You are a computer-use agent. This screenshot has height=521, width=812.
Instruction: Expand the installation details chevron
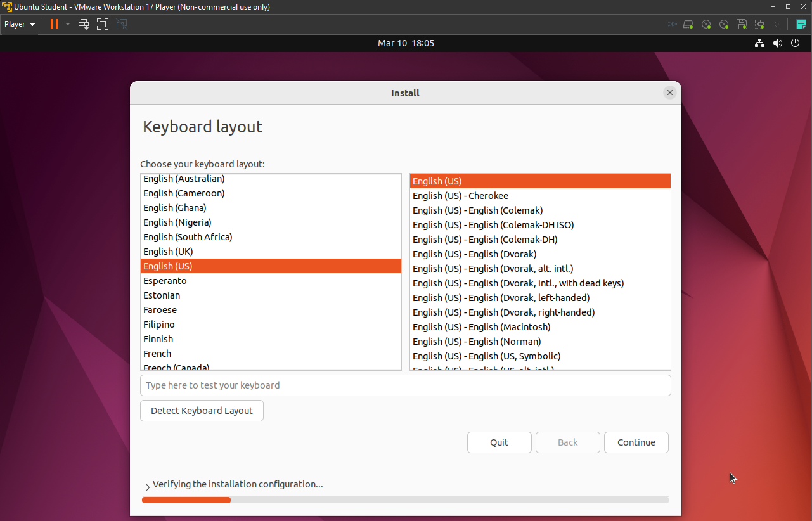148,487
